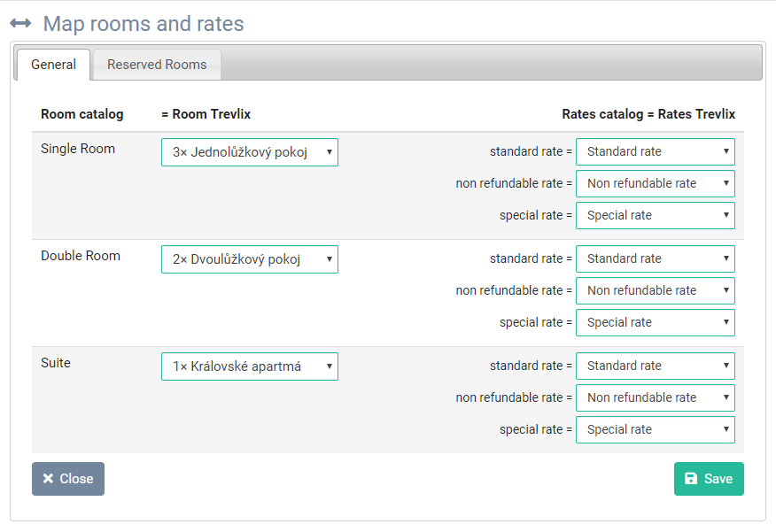
Task: Click the Map rooms and rates heading
Action: (x=144, y=24)
